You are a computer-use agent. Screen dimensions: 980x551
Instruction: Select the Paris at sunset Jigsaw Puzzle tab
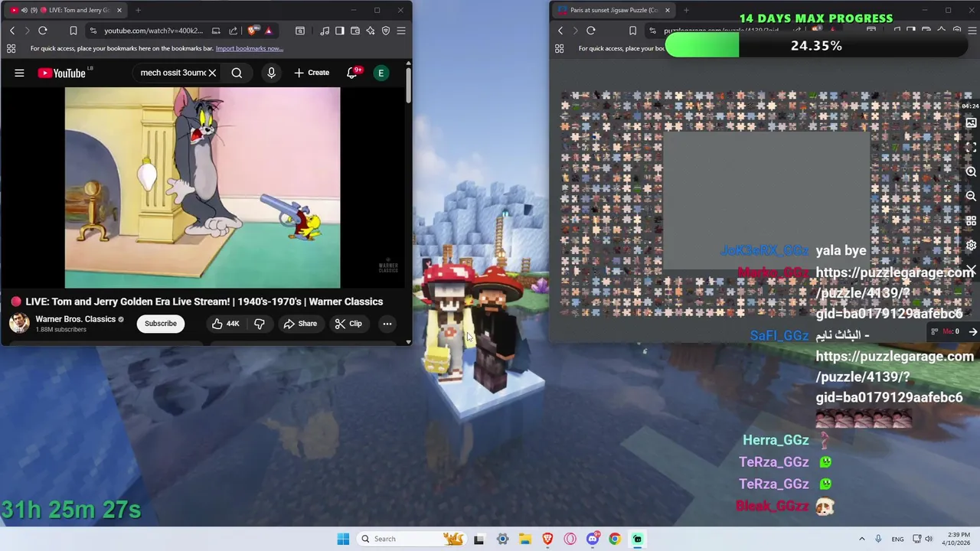click(612, 10)
